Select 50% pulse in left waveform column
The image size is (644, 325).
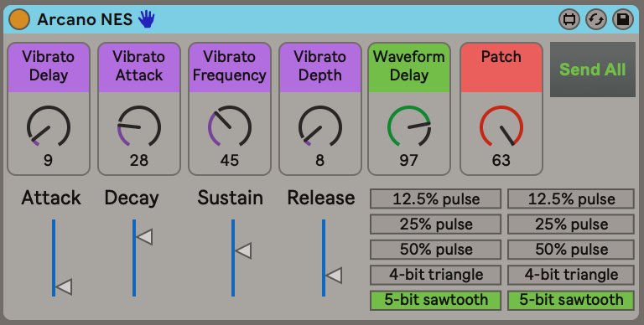click(x=435, y=250)
